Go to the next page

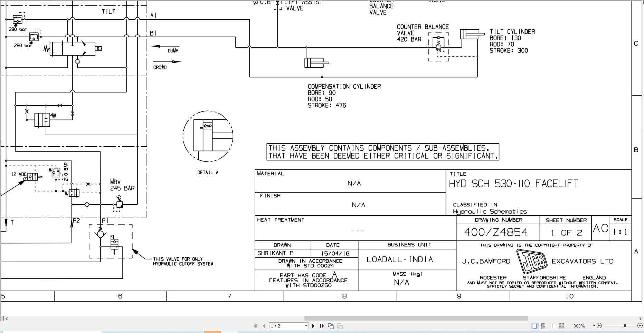click(313, 326)
